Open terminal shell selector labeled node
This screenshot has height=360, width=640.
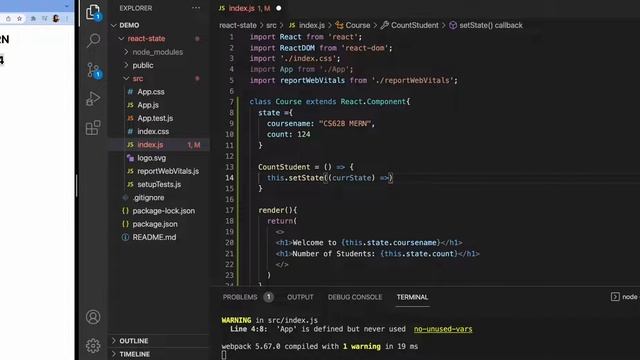pyautogui.click(x=624, y=297)
